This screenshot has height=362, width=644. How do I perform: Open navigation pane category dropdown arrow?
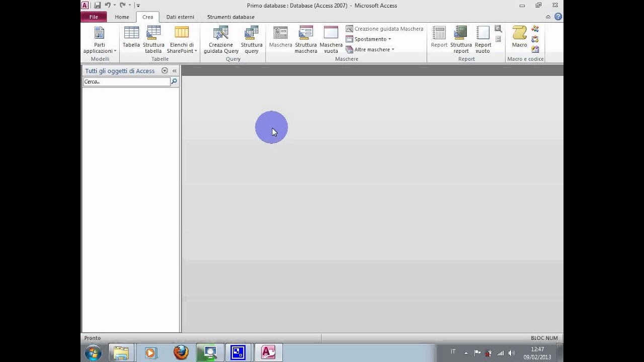(165, 71)
